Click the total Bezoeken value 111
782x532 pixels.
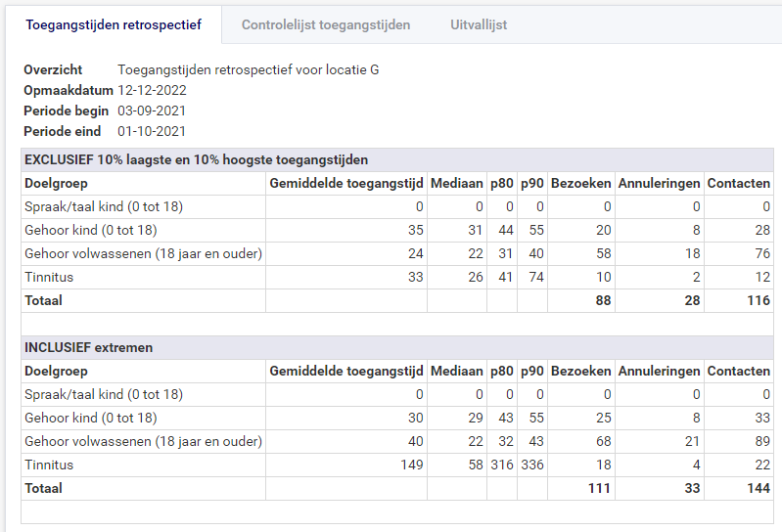[x=598, y=488]
